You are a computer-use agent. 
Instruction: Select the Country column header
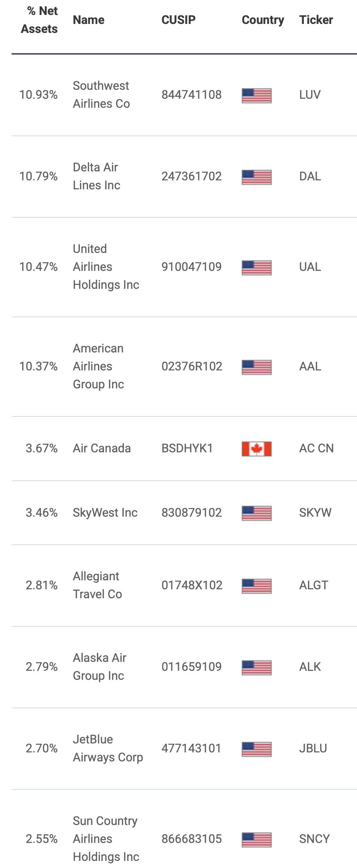[x=263, y=20]
